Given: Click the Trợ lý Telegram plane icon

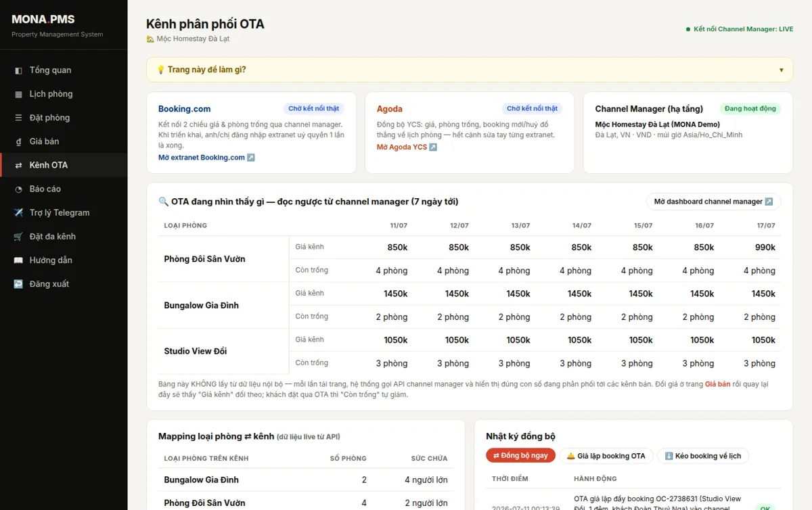Looking at the screenshot, I should 18,212.
